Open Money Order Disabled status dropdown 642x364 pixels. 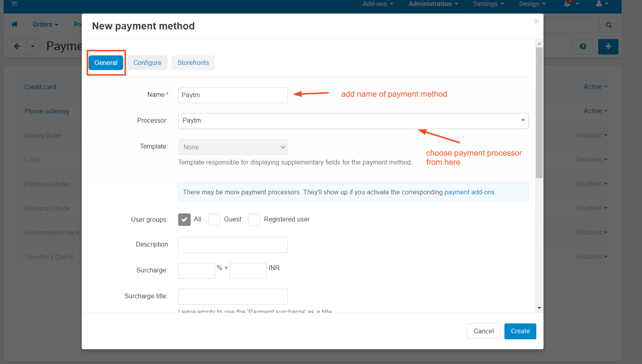pos(592,135)
